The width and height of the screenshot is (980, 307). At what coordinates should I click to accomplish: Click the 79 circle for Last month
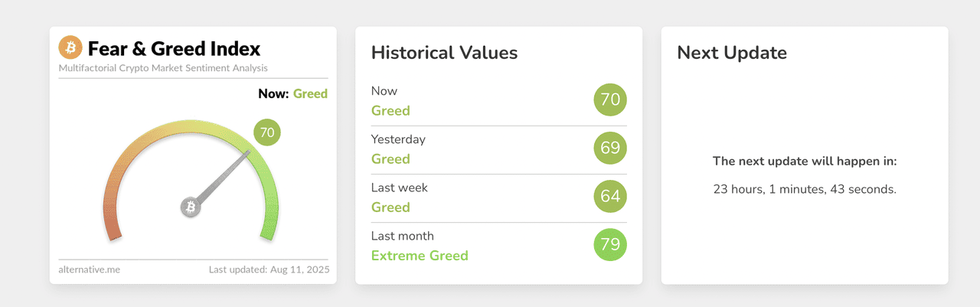pos(610,245)
